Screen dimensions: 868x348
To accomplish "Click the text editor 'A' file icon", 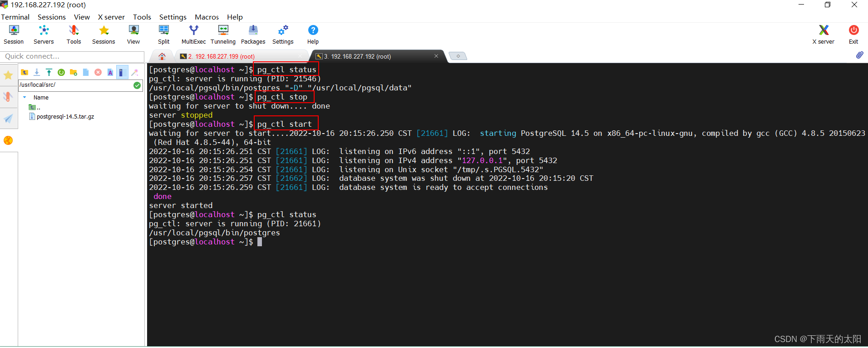I will point(110,72).
